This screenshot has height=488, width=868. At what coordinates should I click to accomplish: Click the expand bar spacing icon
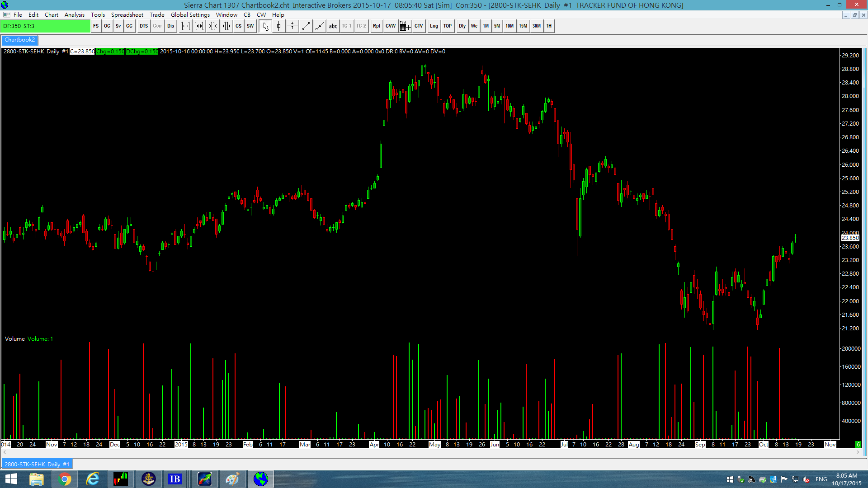pyautogui.click(x=186, y=26)
